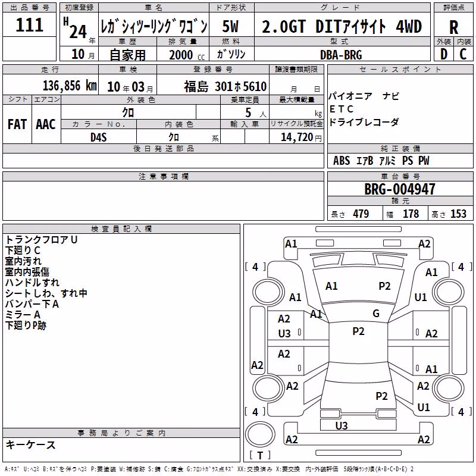Click the mileage 136,856 km
The image size is (476, 476).
coord(70,86)
